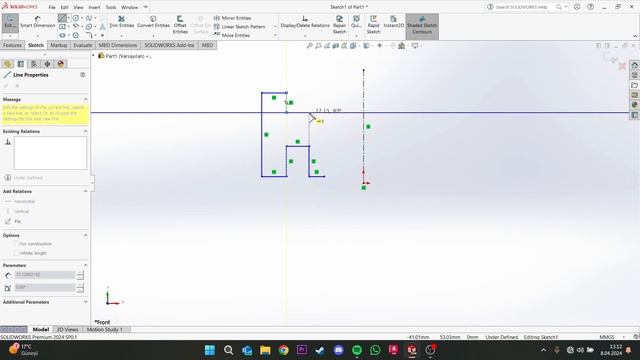This screenshot has width=640, height=360.
Task: Add Fix relation
Action: click(x=13, y=221)
